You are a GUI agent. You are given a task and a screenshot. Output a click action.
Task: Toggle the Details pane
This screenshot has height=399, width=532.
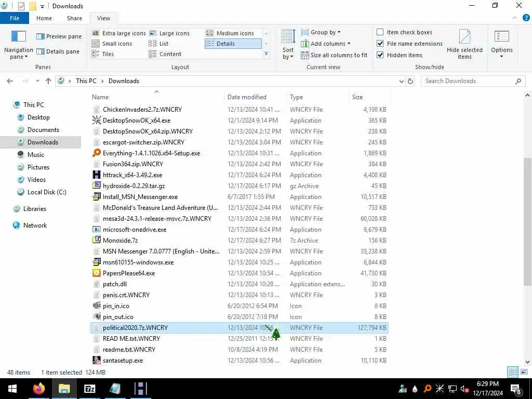(58, 51)
